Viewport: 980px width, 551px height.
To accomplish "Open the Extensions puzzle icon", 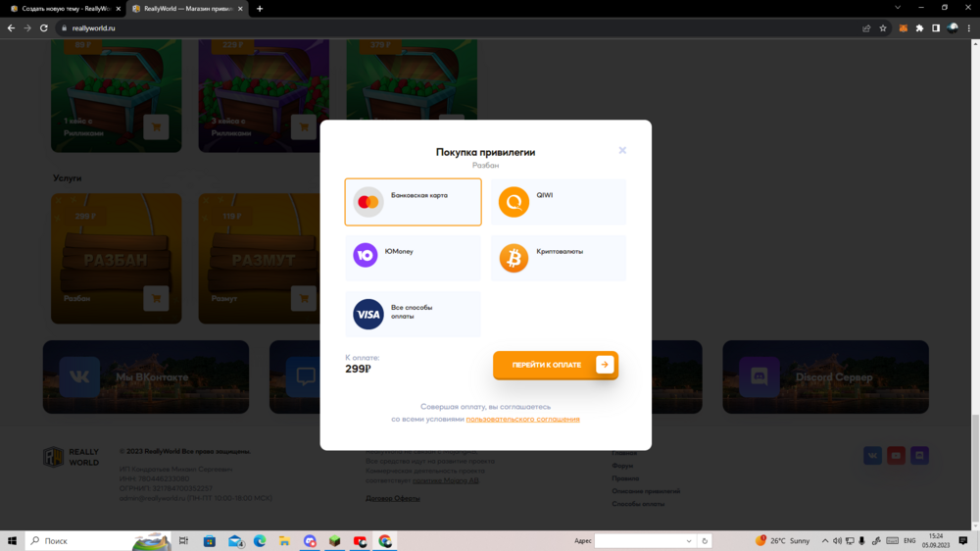I will tap(919, 28).
